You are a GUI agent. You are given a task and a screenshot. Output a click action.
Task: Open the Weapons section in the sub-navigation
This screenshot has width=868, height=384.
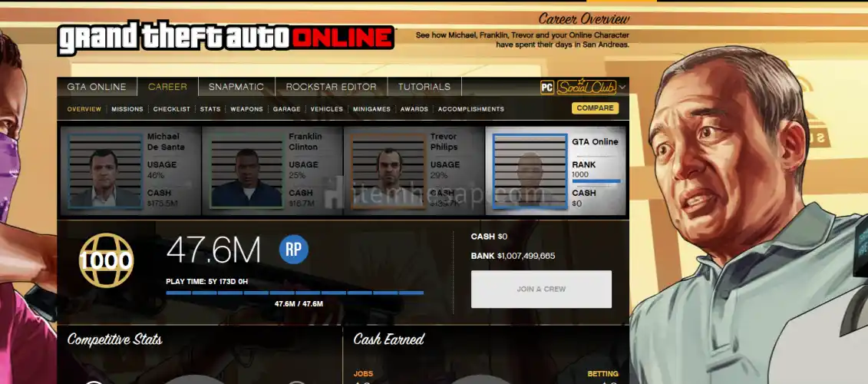246,109
